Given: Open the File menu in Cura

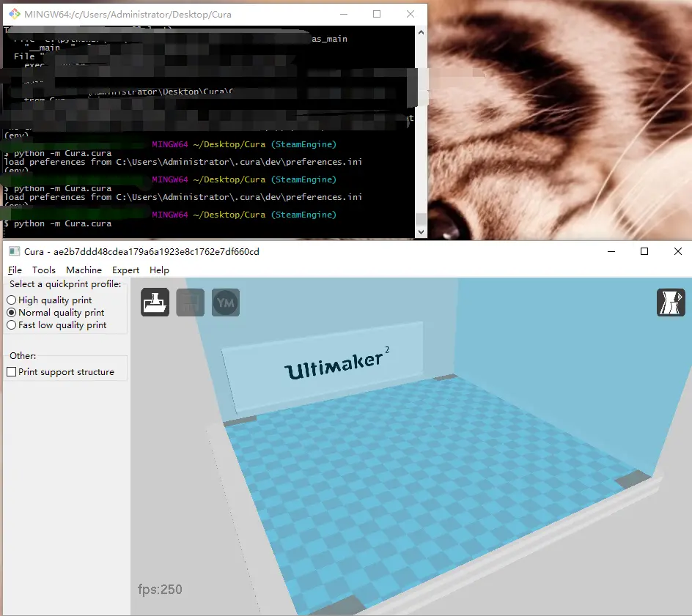Looking at the screenshot, I should [15, 270].
